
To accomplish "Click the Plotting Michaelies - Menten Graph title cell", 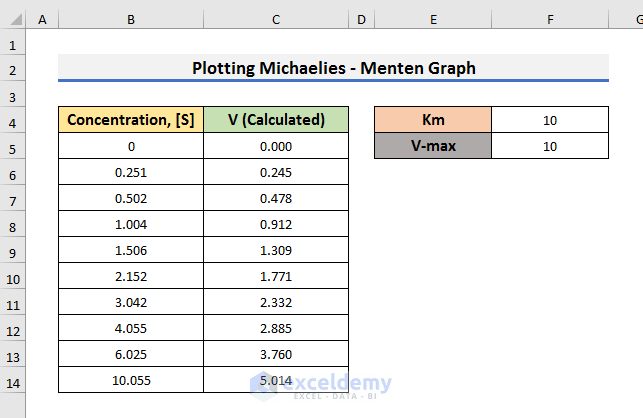I will 333,68.
